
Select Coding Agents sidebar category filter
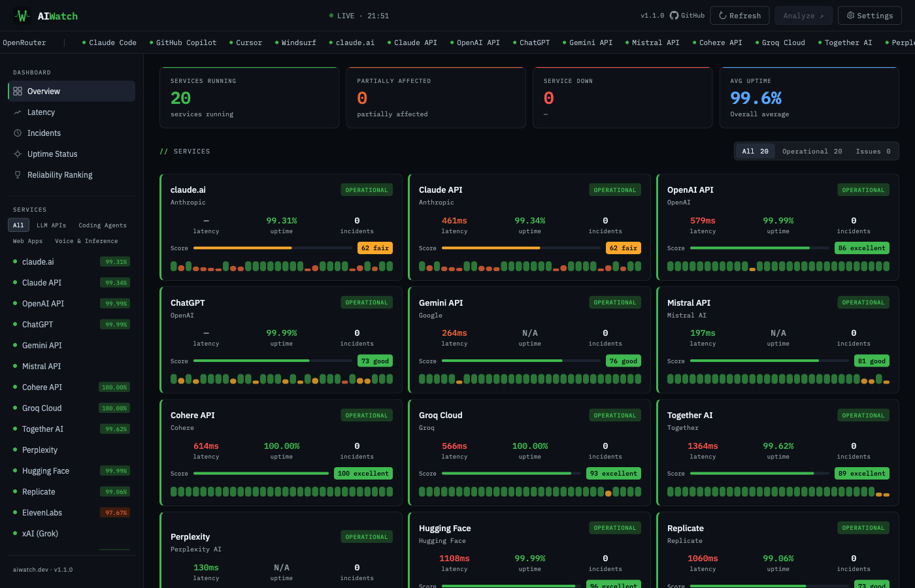[103, 225]
